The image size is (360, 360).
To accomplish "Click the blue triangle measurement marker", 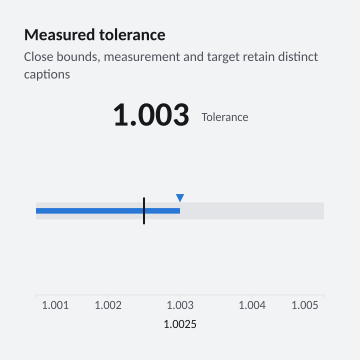I will [180, 198].
